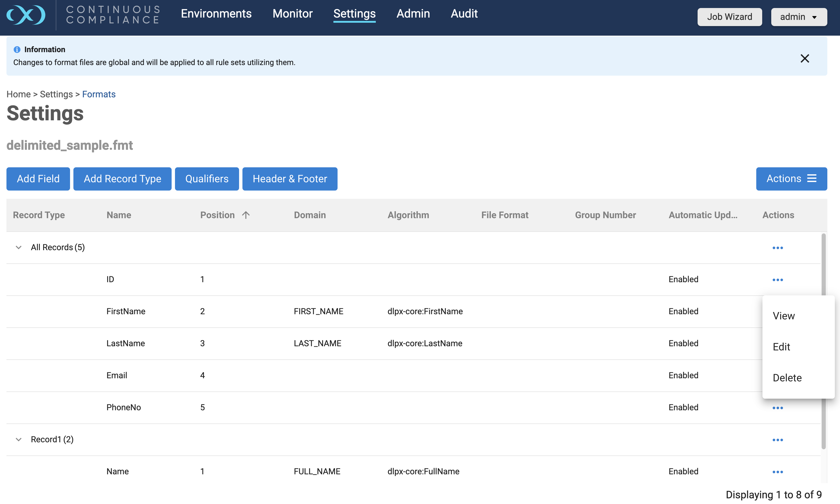Collapse the All Records group
The height and width of the screenshot is (504, 840).
click(19, 248)
